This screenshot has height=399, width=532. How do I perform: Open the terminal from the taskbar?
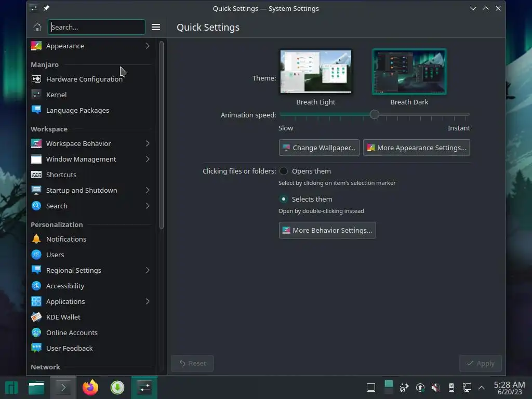(x=63, y=388)
